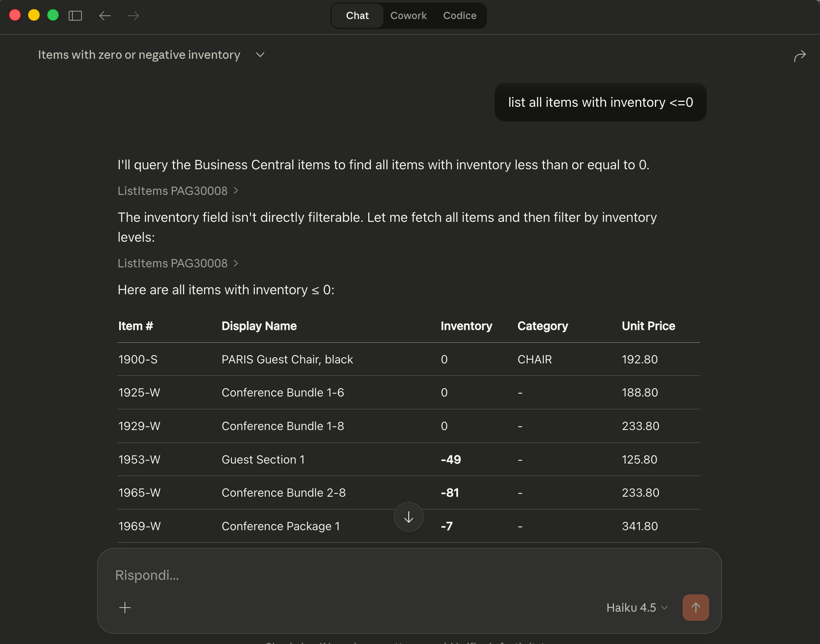Expand the first ListItems PAG30008 tool call
The image size is (820, 644).
(178, 191)
